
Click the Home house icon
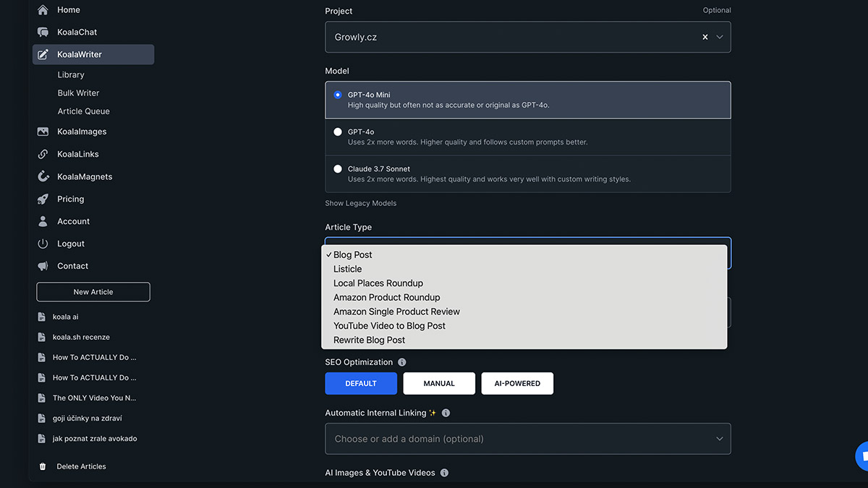point(43,10)
